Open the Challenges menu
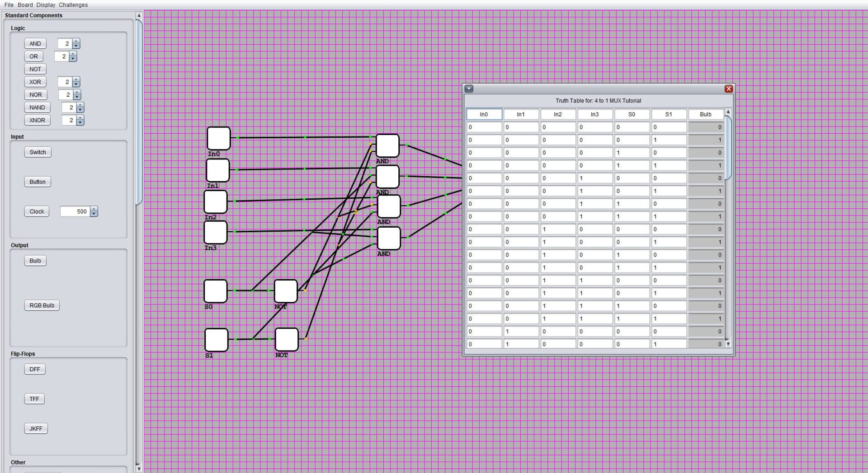868x473 pixels. pyautogui.click(x=73, y=5)
